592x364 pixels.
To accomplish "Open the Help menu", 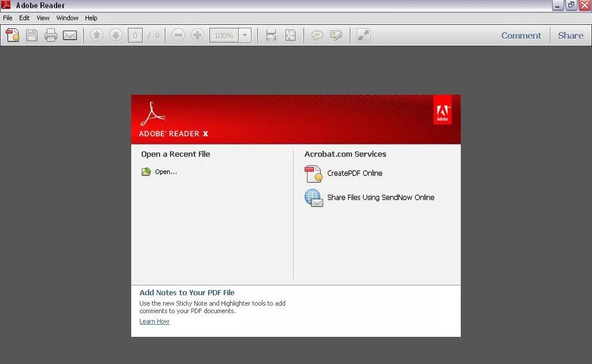I will click(x=91, y=18).
